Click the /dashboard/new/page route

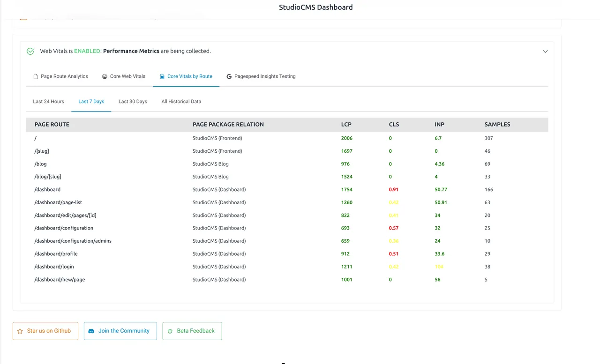coord(60,280)
